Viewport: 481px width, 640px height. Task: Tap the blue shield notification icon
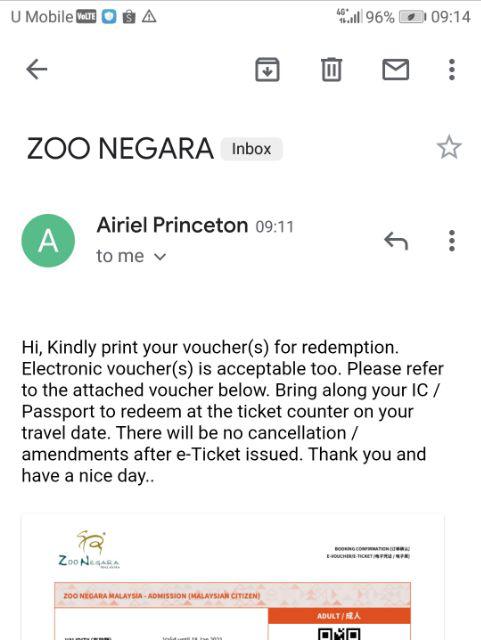coord(109,17)
